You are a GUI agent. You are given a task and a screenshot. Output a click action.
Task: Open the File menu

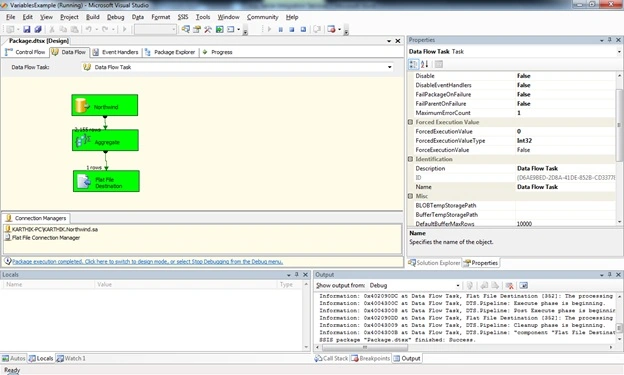coord(11,17)
